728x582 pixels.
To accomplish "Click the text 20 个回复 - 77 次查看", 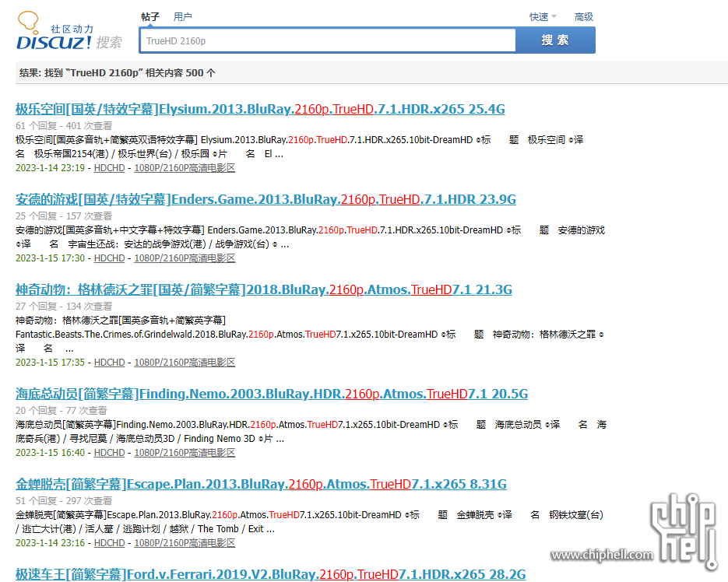I will (62, 411).
